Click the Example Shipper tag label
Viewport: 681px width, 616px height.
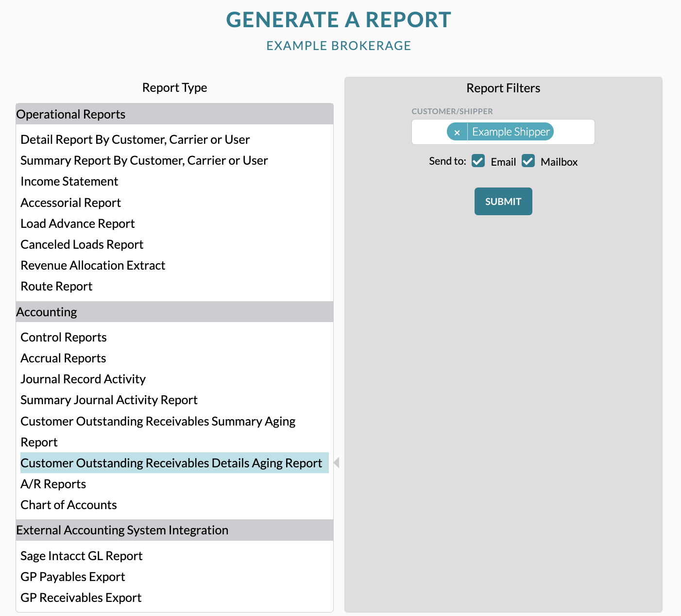[511, 132]
